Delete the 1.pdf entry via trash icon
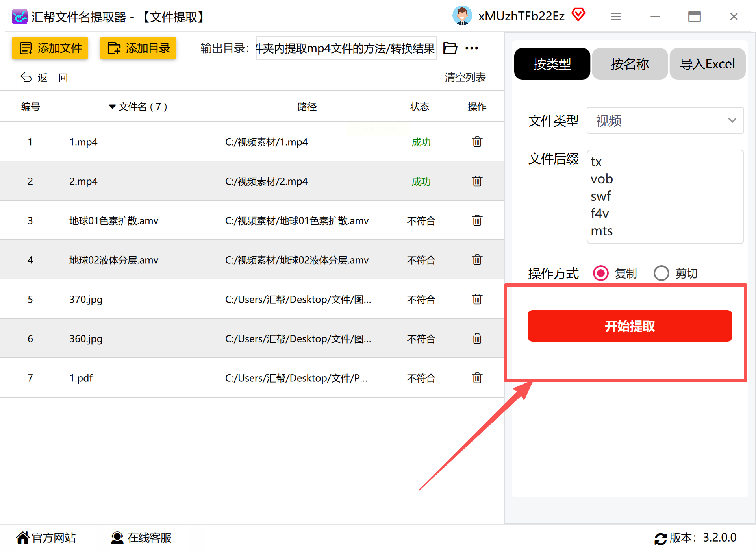 [x=477, y=378]
